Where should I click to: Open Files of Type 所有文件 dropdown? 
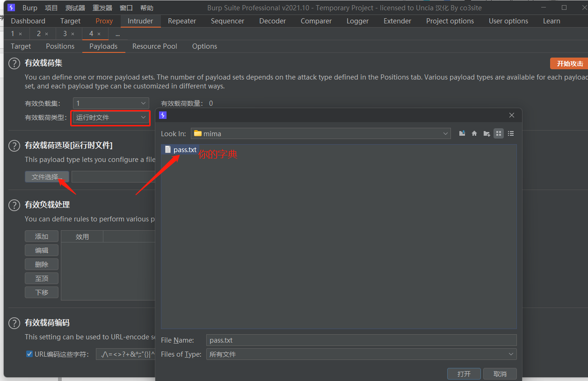tap(362, 354)
